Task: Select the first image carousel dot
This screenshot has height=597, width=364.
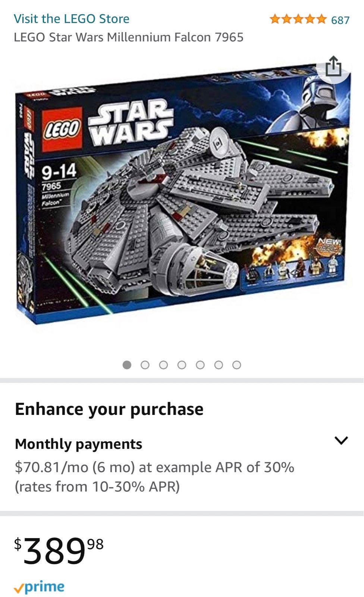Action: point(127,365)
